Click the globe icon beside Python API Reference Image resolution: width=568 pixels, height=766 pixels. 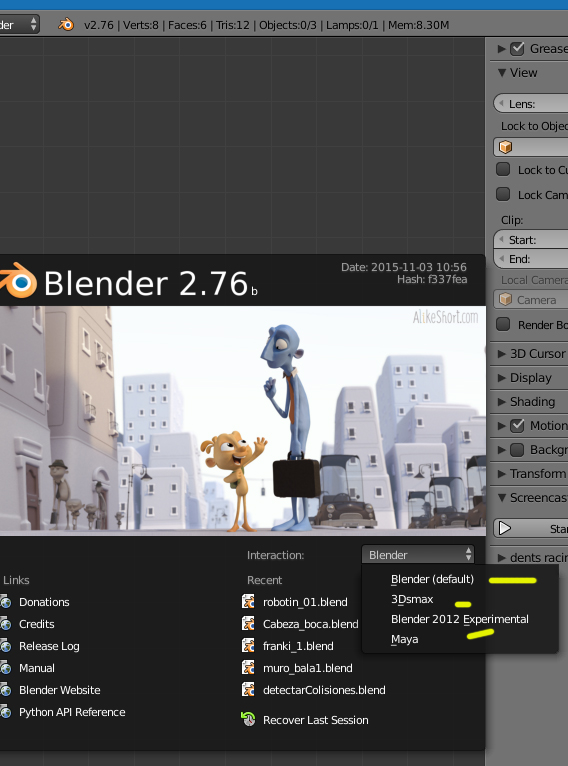pos(5,712)
